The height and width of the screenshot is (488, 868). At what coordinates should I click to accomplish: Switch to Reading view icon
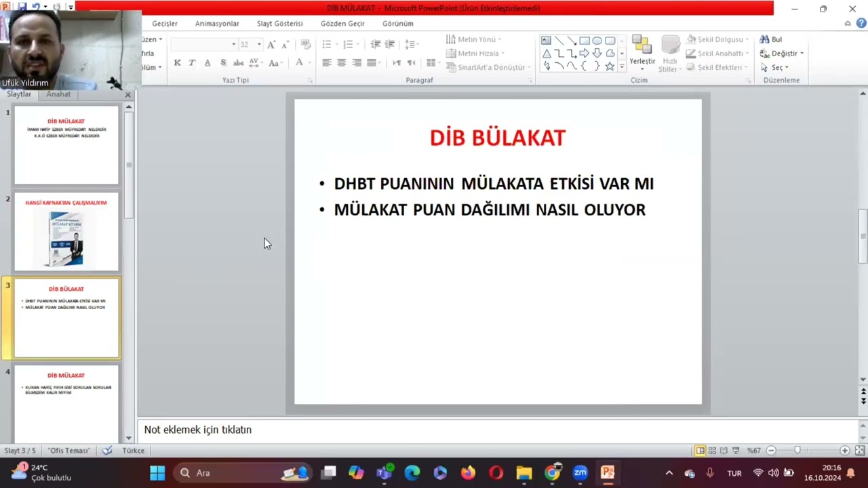tap(724, 451)
